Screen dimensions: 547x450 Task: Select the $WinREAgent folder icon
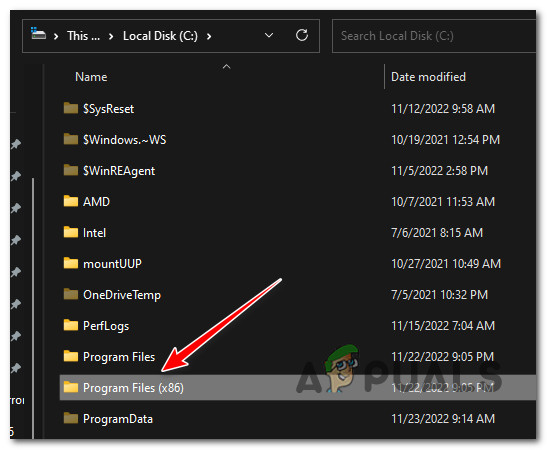coord(71,170)
